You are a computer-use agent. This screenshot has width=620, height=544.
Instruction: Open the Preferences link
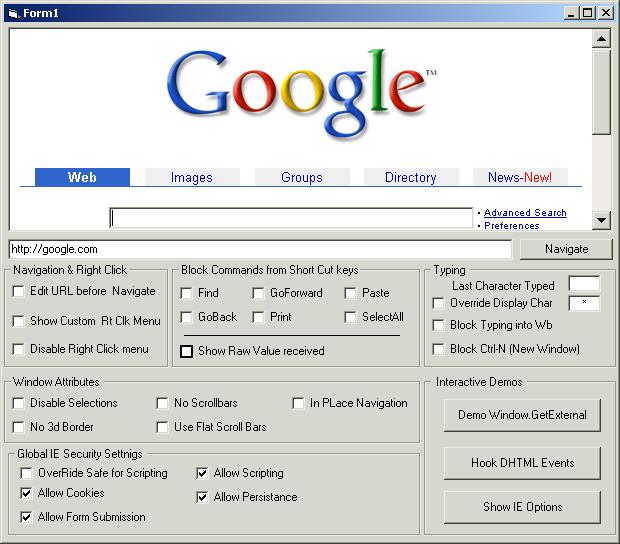point(512,225)
